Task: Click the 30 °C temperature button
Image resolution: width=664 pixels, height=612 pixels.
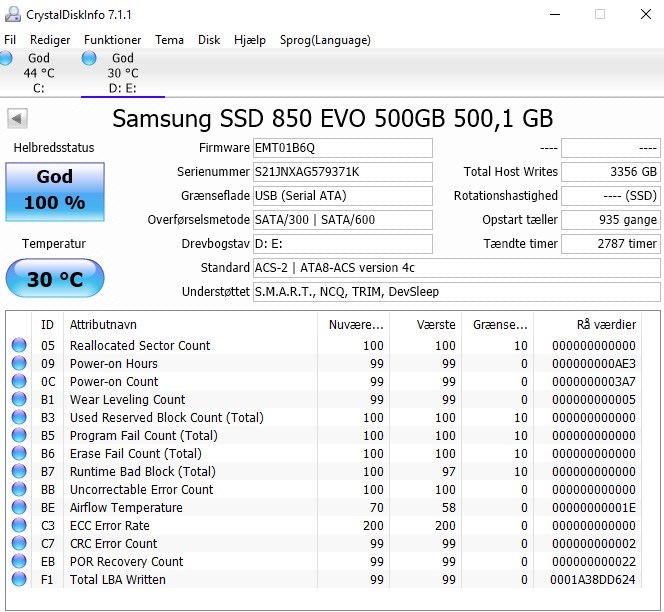Action: click(55, 278)
